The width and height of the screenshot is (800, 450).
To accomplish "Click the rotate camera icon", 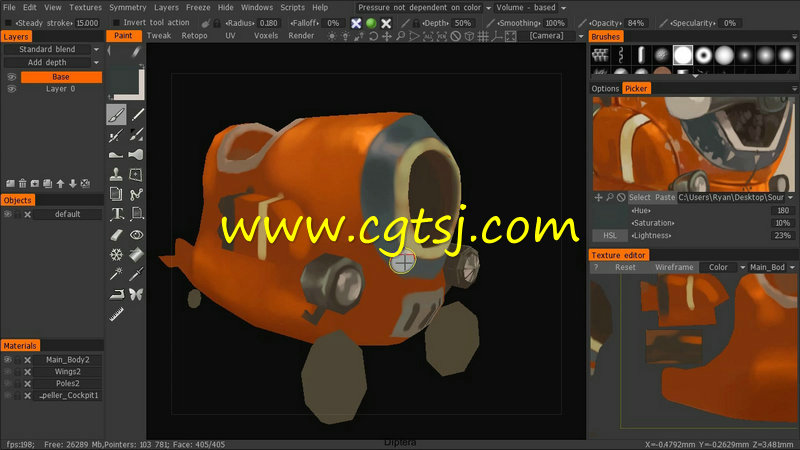I will (x=373, y=36).
